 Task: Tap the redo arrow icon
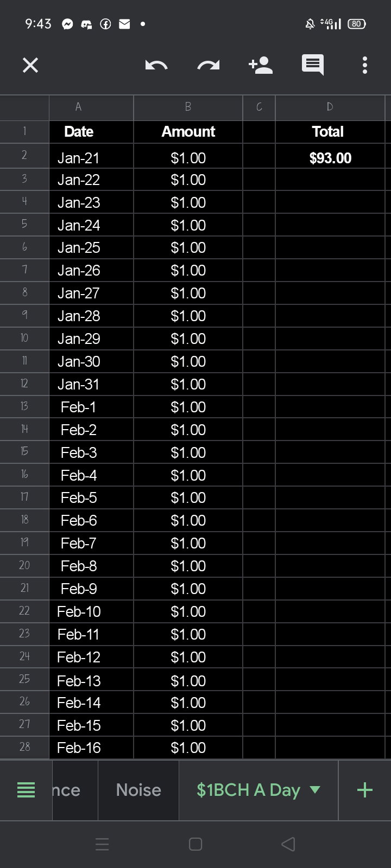coord(209,66)
